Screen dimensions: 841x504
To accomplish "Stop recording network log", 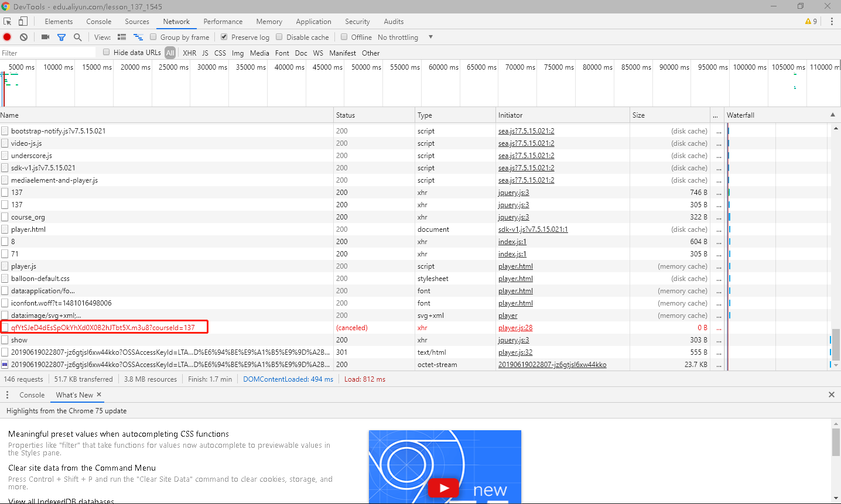I will 7,37.
